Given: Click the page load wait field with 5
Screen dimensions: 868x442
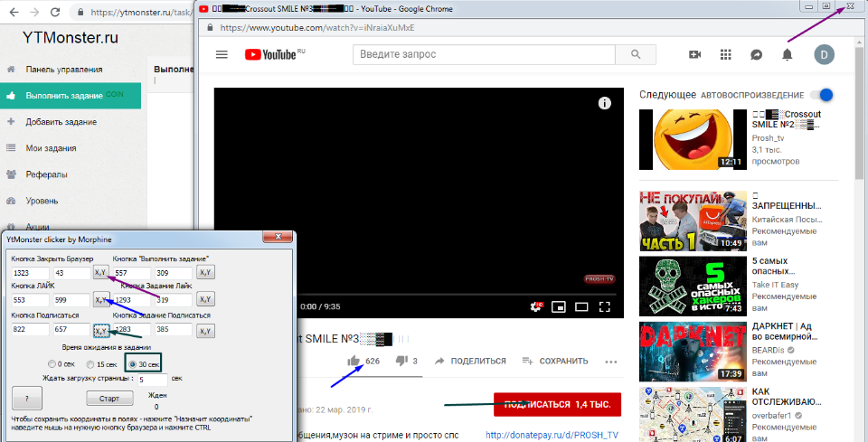Looking at the screenshot, I should click(153, 380).
